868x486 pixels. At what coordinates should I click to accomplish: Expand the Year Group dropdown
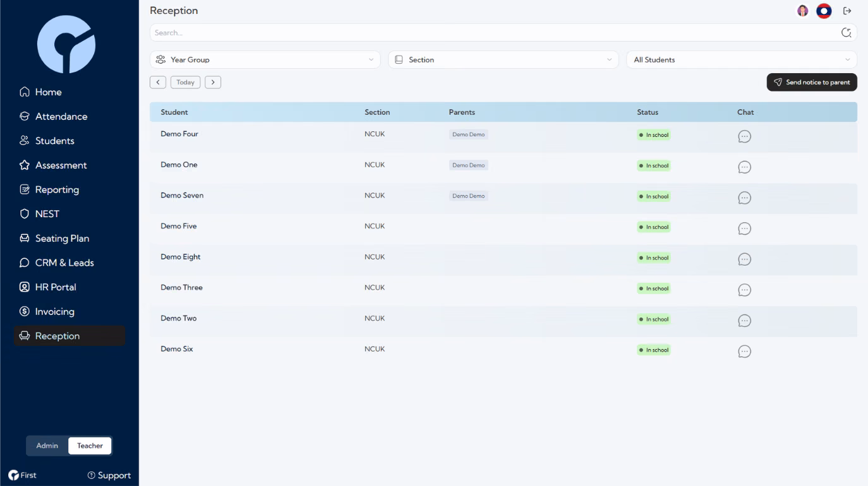click(x=265, y=60)
